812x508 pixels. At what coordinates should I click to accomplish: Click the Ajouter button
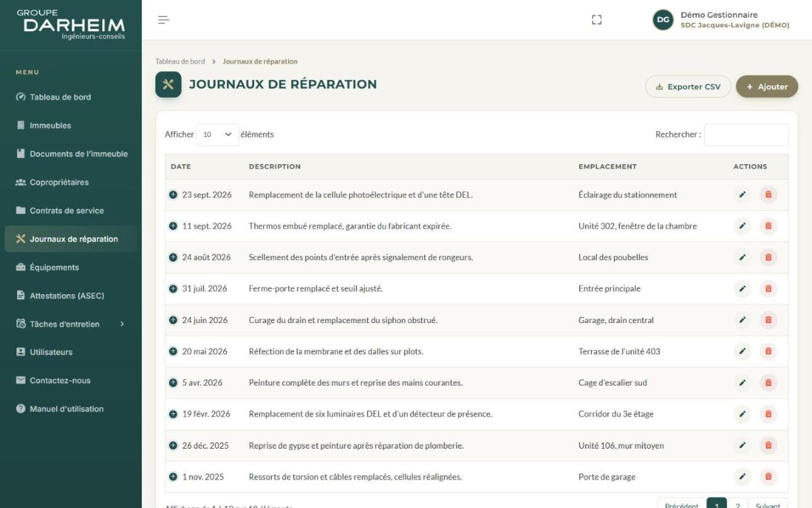[767, 87]
